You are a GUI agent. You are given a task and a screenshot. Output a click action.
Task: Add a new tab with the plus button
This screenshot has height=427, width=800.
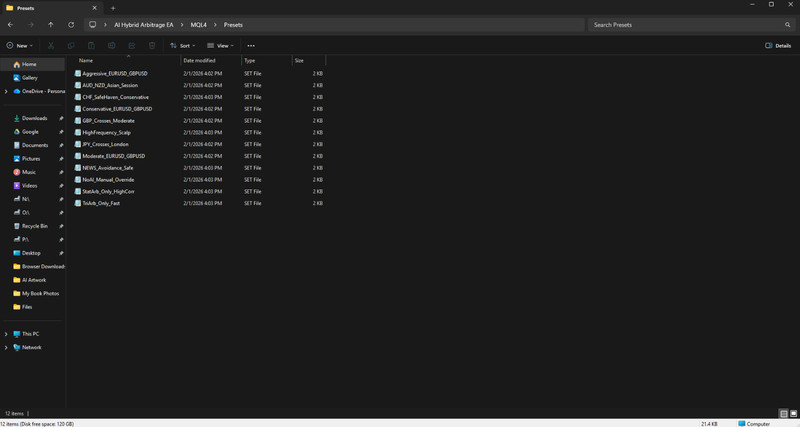pyautogui.click(x=113, y=8)
